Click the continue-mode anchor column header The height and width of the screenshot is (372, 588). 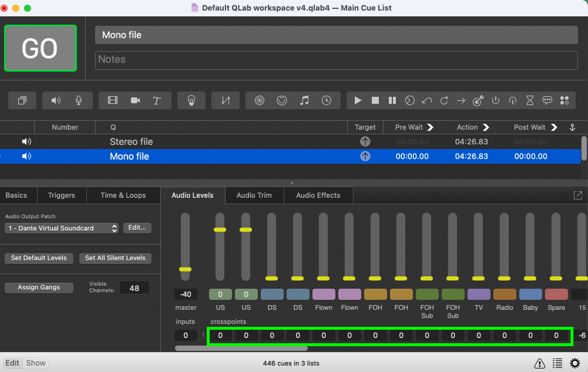[x=572, y=127]
